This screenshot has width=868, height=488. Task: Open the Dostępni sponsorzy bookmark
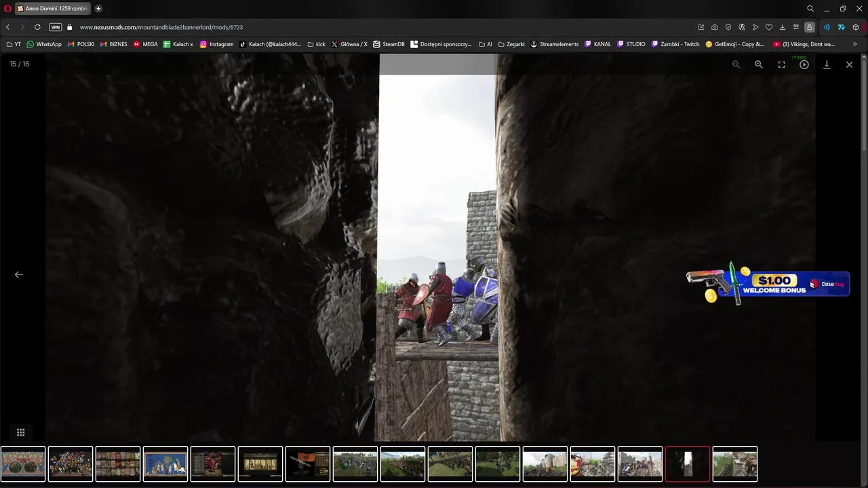441,44
